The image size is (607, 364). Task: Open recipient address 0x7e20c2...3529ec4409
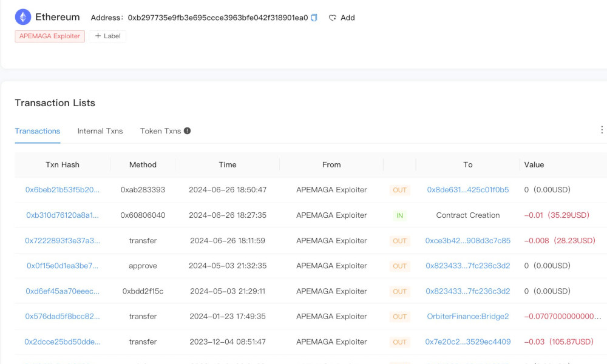pyautogui.click(x=467, y=342)
